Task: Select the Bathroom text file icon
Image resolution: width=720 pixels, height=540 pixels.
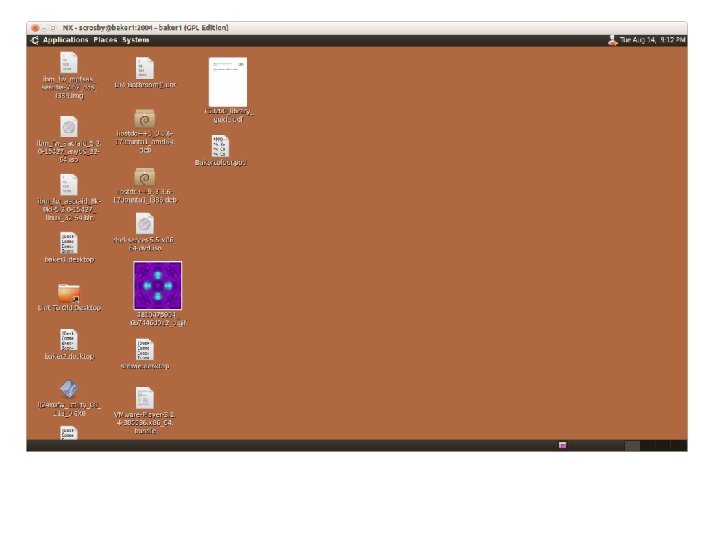Action: coord(145,68)
